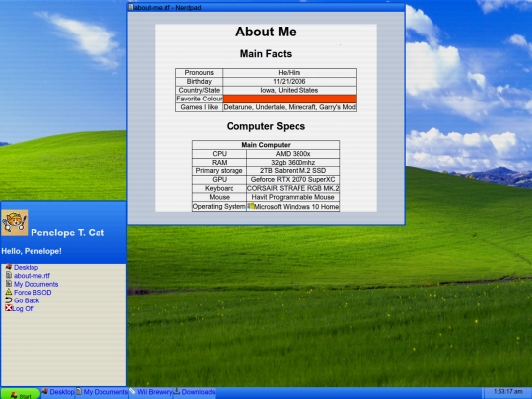Click the Desktop icon on the taskbar
The height and width of the screenshot is (399, 532).
[45, 391]
